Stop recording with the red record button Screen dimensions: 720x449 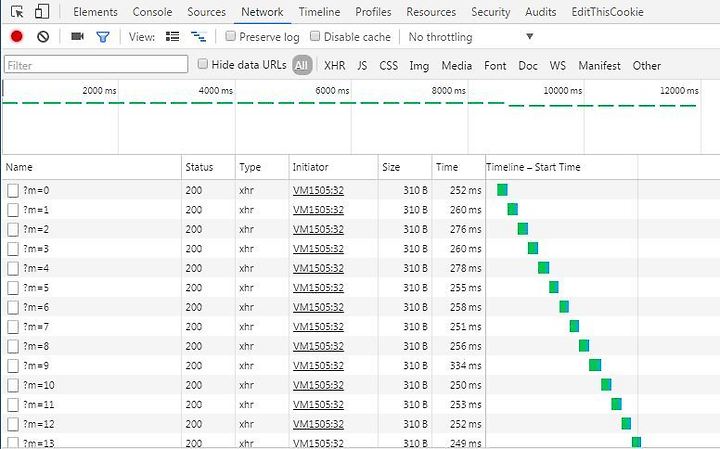17,36
